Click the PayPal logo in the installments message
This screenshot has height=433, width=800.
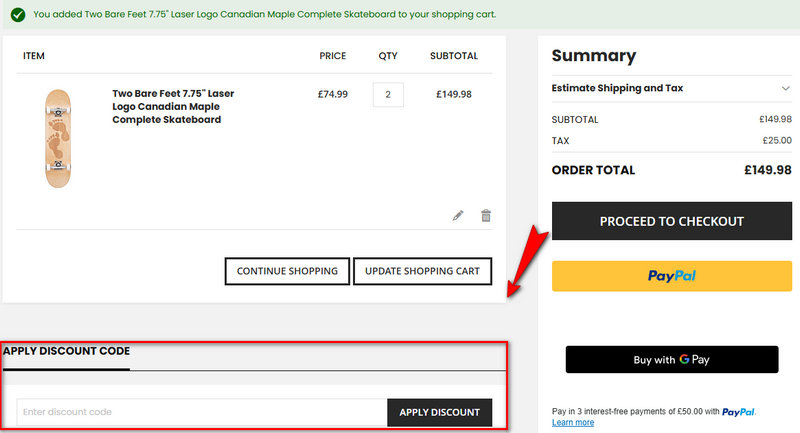coord(738,411)
